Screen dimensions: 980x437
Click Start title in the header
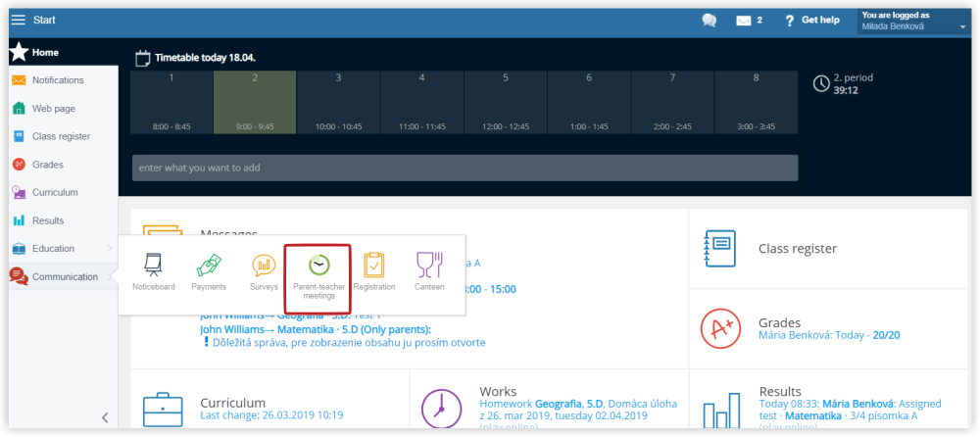point(44,20)
